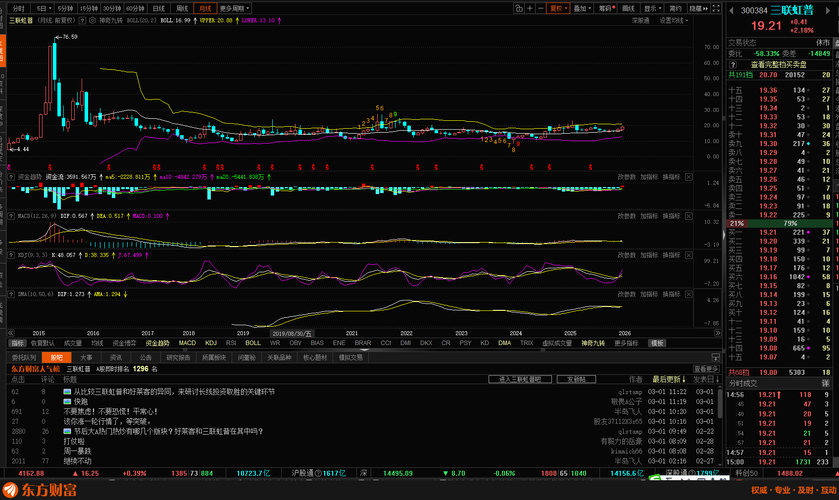Open the 复权 dropdown

[x=560, y=7]
